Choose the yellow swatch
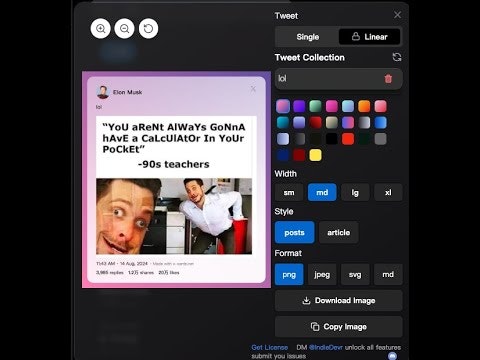This screenshot has height=360, width=480. pos(315,155)
